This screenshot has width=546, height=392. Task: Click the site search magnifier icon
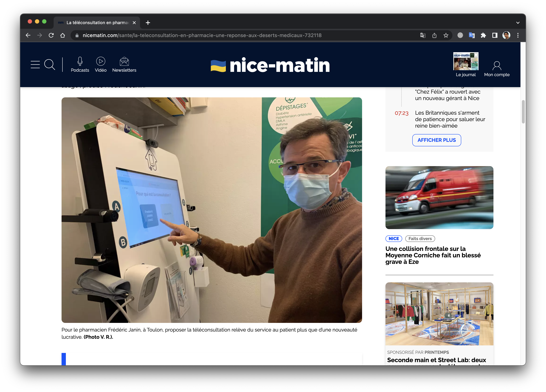tap(50, 65)
